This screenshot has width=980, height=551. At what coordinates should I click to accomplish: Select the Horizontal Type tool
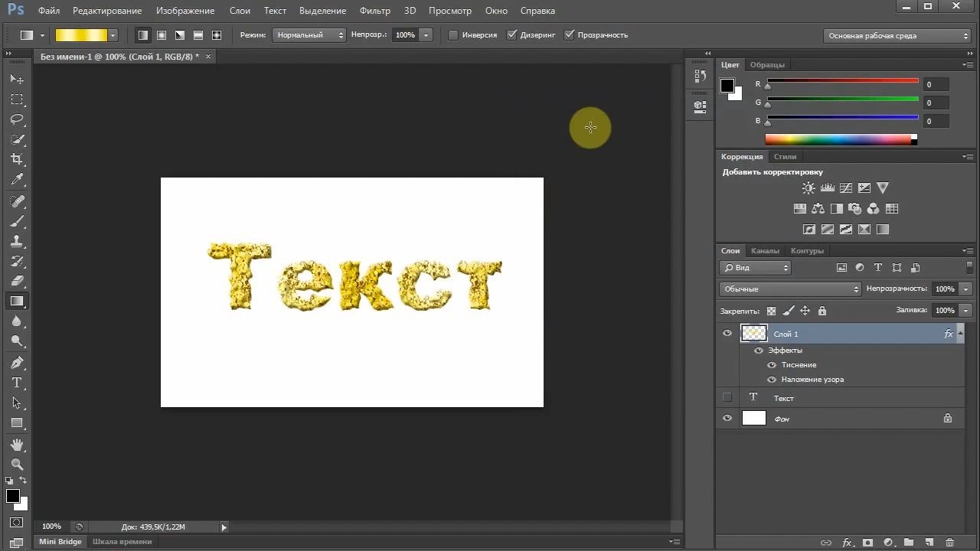point(17,383)
